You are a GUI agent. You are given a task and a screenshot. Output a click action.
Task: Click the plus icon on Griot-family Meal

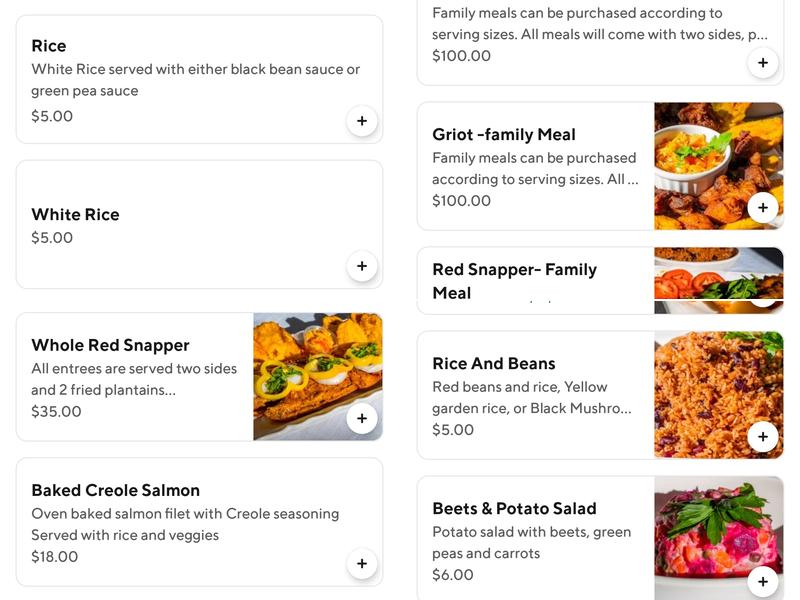pos(763,207)
